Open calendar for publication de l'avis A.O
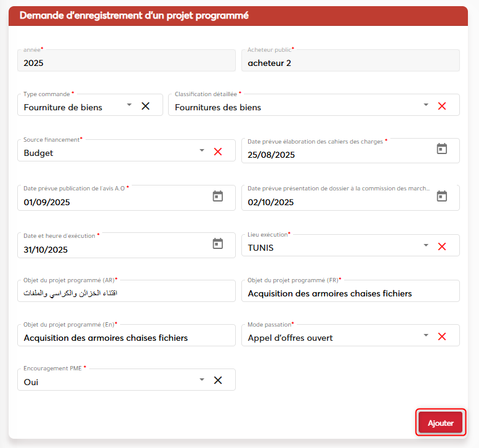The image size is (479, 448). (x=217, y=196)
